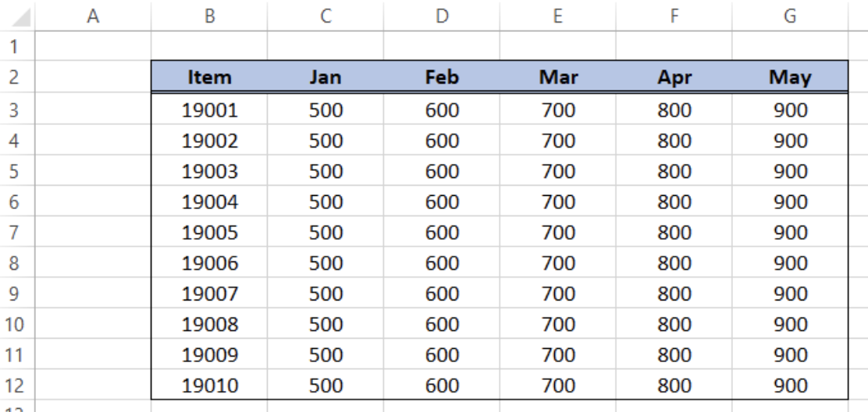
Task: Click the Feb value in row 6
Action: pyautogui.click(x=442, y=201)
